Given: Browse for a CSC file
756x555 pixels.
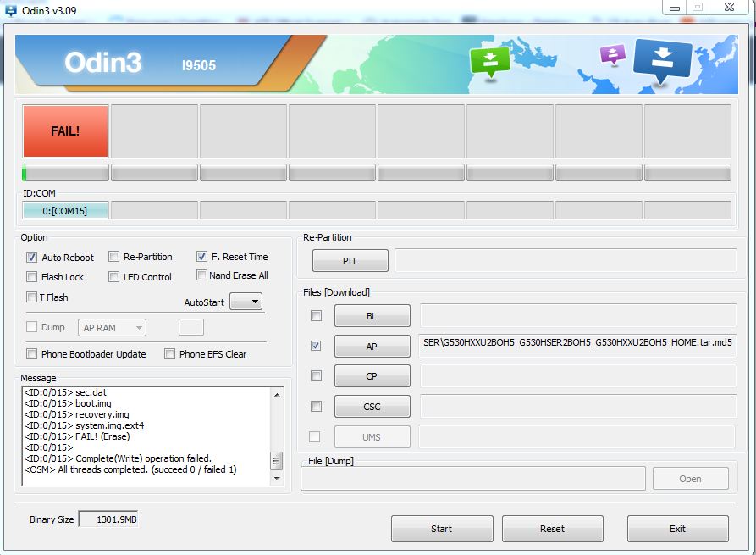Looking at the screenshot, I should (372, 407).
